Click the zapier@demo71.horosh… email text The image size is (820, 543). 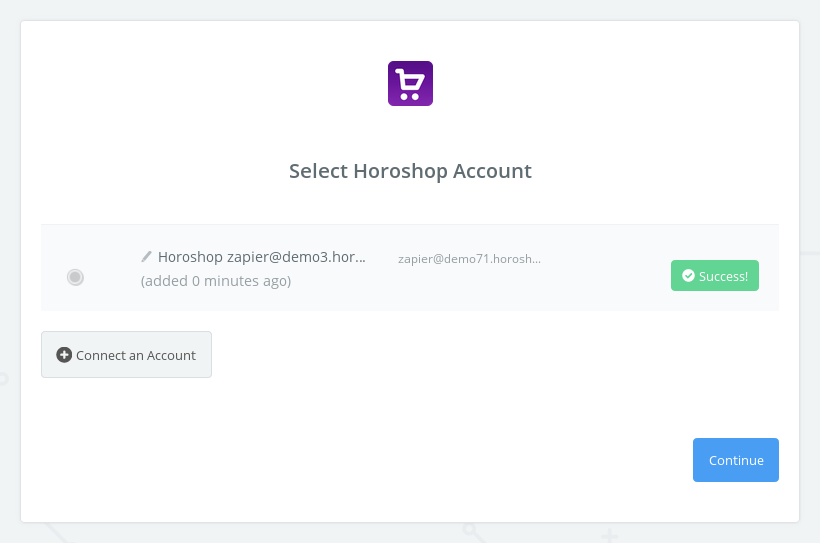[469, 258]
